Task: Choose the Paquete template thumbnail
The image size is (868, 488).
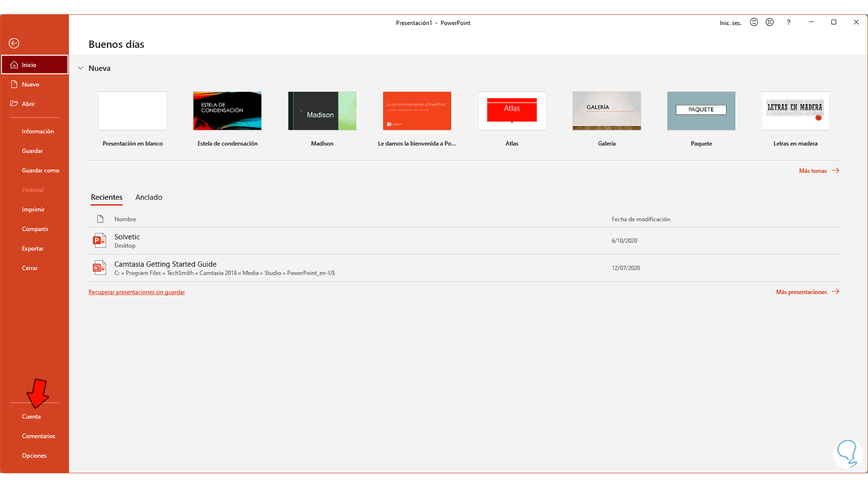Action: point(701,111)
